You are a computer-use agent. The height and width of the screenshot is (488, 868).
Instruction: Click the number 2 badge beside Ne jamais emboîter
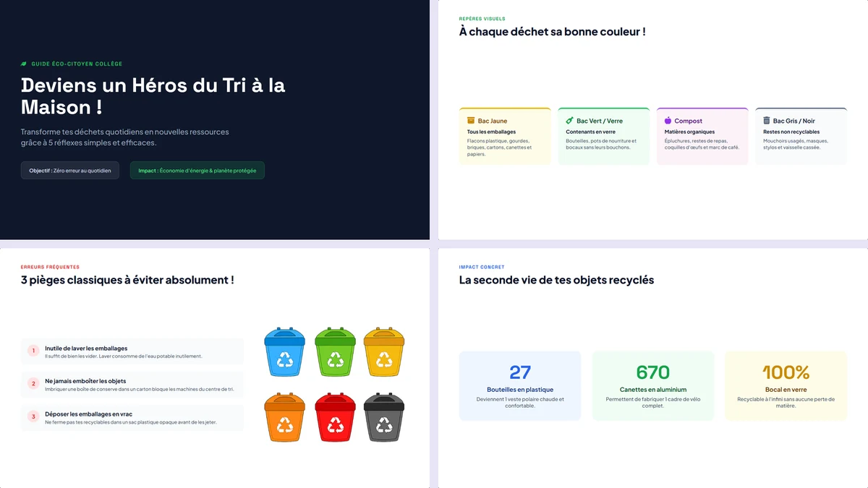point(33,384)
